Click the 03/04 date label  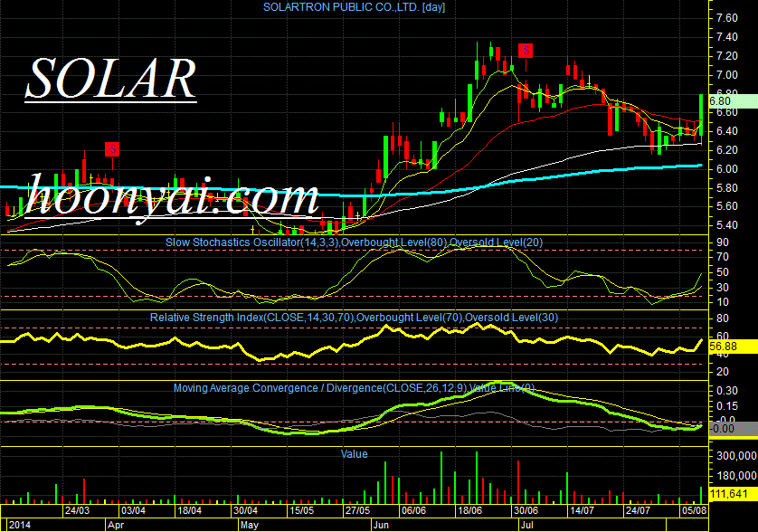click(x=134, y=510)
